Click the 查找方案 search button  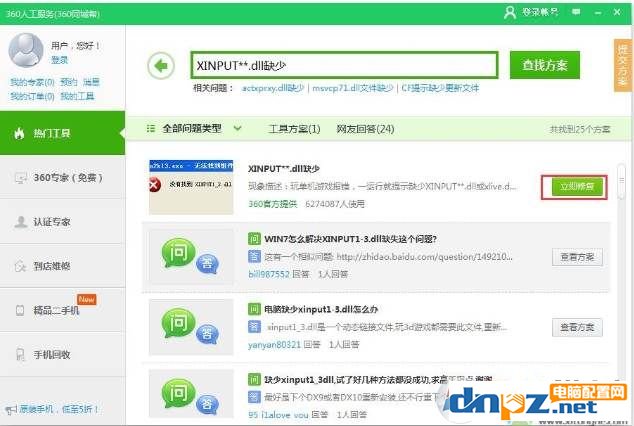[x=545, y=65]
